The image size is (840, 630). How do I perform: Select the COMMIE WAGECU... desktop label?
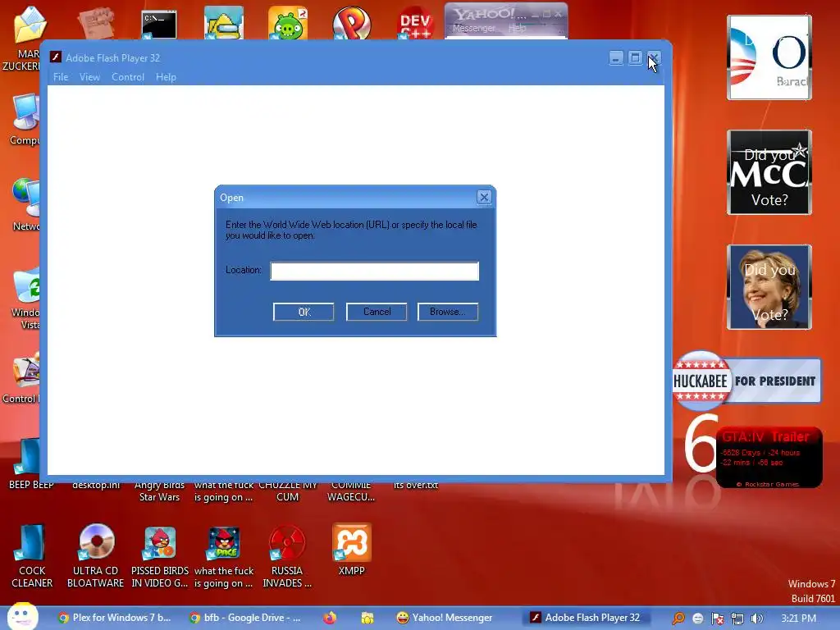pos(351,491)
